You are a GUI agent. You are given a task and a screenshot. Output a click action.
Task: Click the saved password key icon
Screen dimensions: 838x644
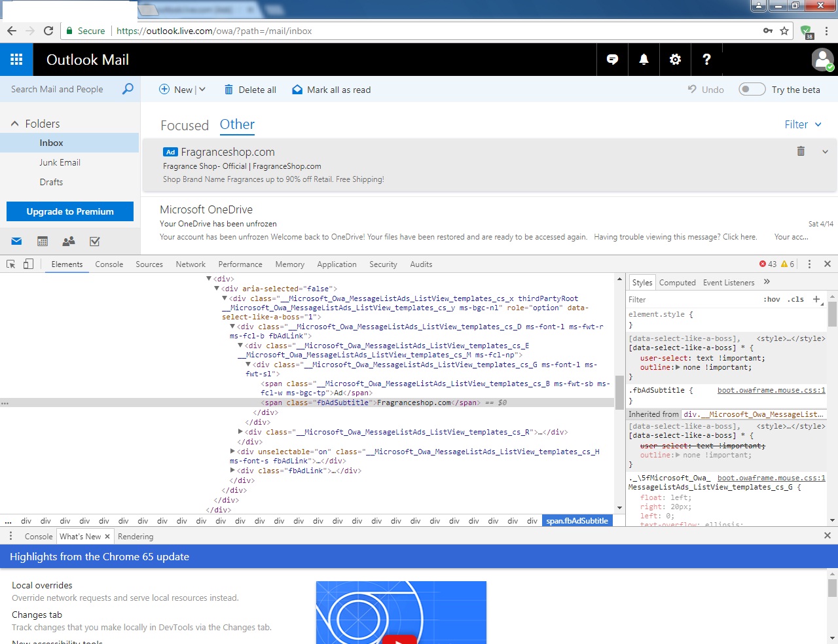(x=768, y=31)
